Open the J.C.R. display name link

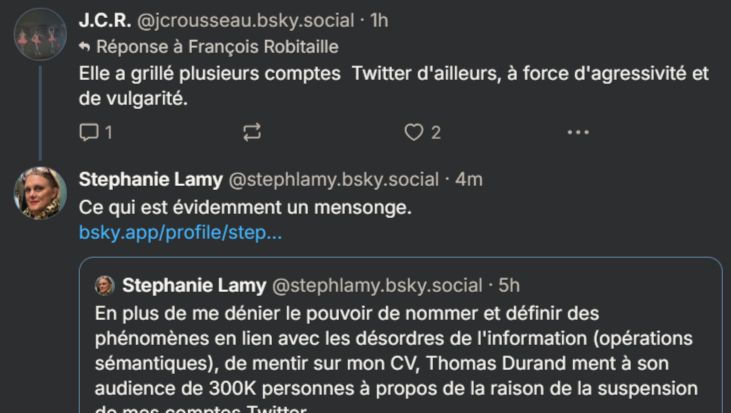tap(105, 20)
